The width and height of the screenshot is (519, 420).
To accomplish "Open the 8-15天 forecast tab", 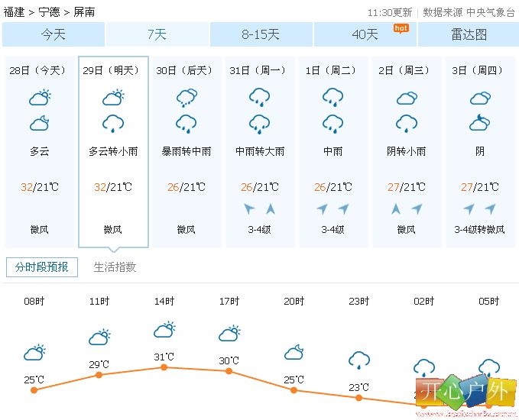I will (x=261, y=34).
